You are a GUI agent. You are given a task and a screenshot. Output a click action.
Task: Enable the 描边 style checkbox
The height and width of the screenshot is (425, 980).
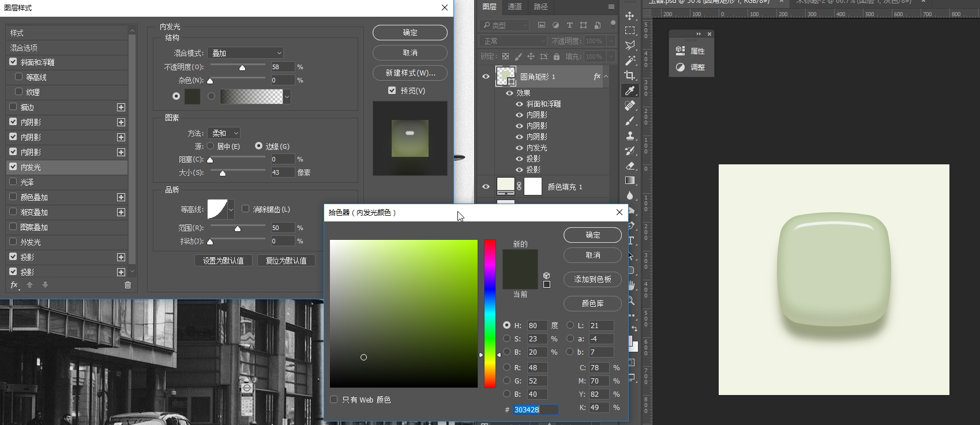coord(13,107)
